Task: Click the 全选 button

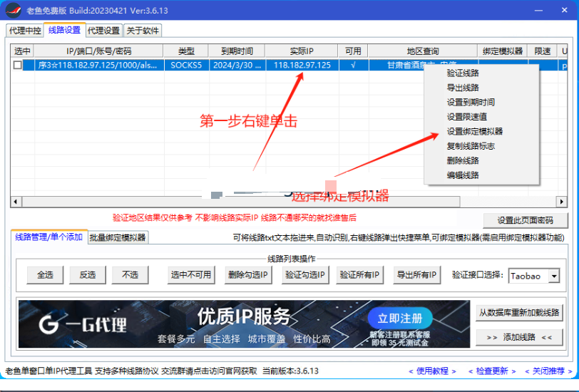Action: coord(45,274)
